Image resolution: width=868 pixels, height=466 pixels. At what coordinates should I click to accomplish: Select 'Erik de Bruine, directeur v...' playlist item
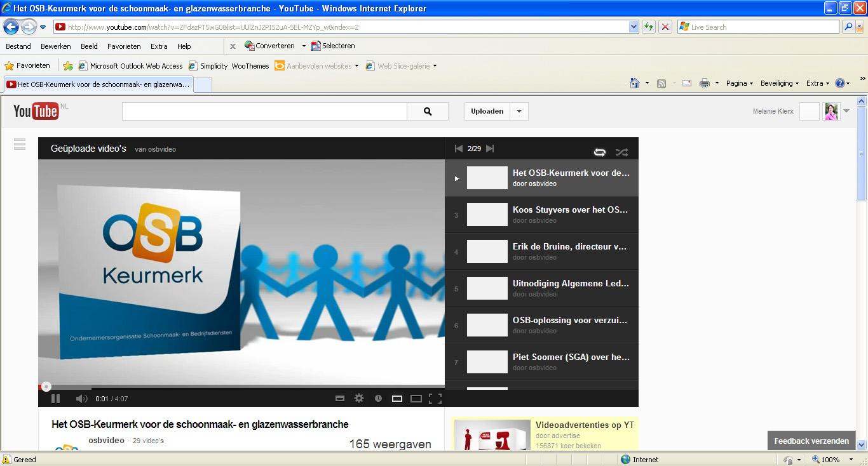(541, 251)
